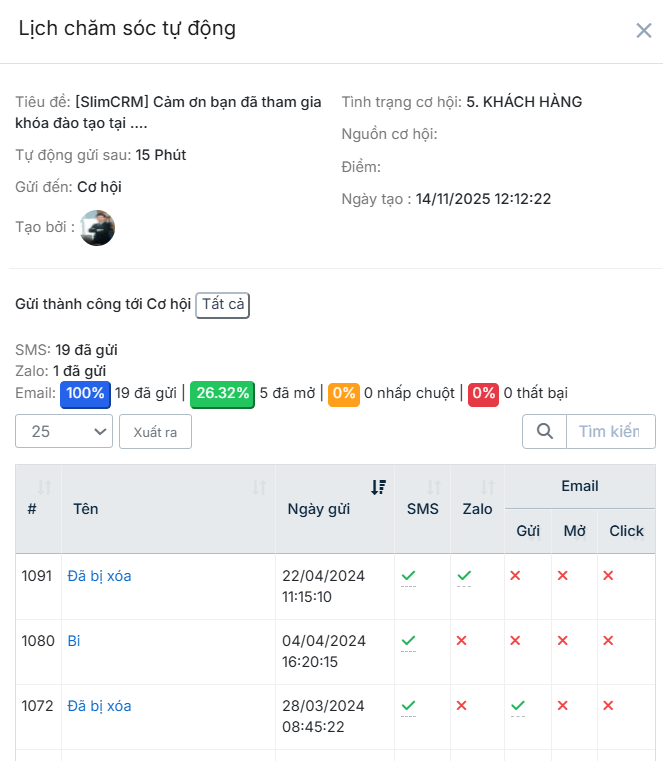Image resolution: width=663 pixels, height=761 pixels.
Task: Sort table by SMS column
Action: click(434, 487)
